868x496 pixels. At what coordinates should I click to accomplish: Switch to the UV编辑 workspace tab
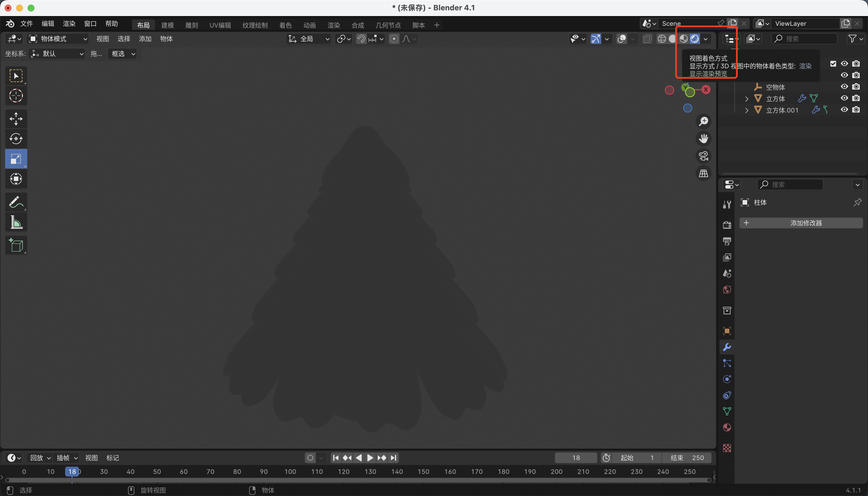[220, 25]
